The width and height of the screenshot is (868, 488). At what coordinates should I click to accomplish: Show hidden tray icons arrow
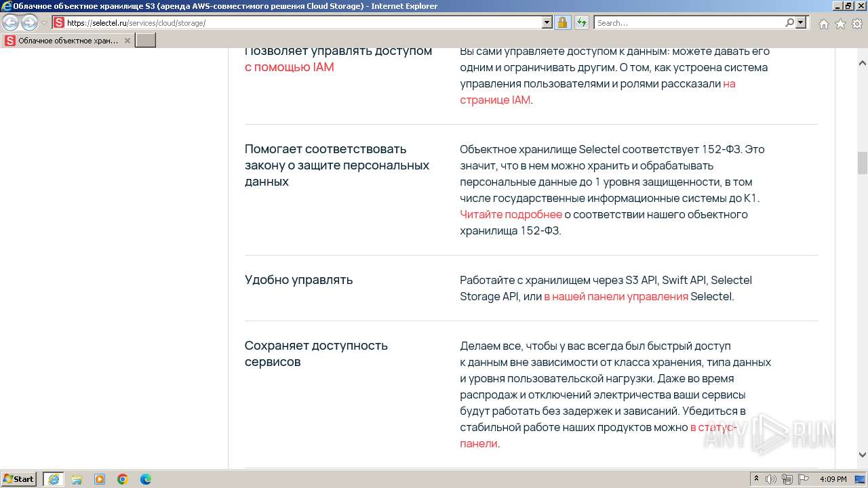(x=756, y=479)
